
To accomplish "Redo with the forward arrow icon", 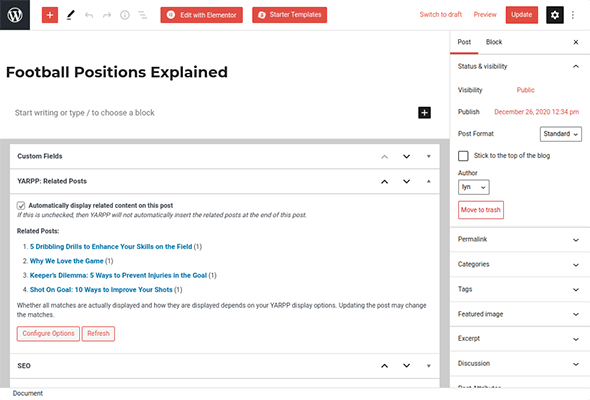I will click(107, 15).
